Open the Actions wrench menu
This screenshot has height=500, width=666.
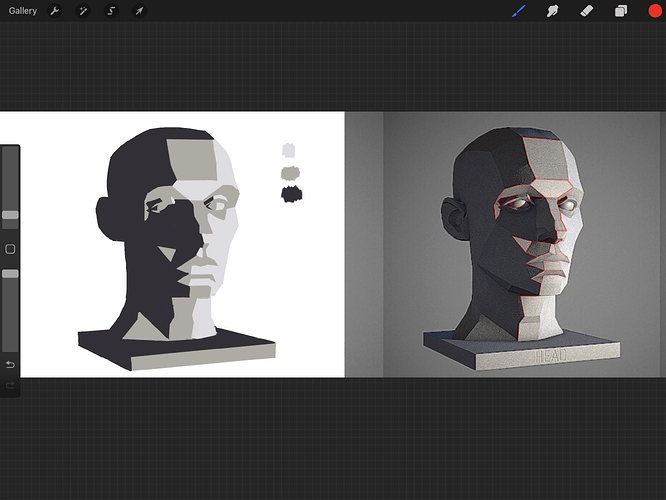pos(54,11)
